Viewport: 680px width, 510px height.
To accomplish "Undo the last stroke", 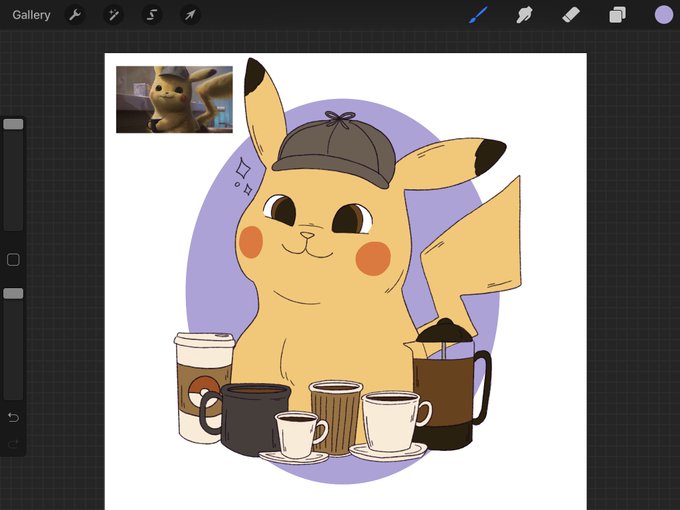I will pyautogui.click(x=13, y=417).
